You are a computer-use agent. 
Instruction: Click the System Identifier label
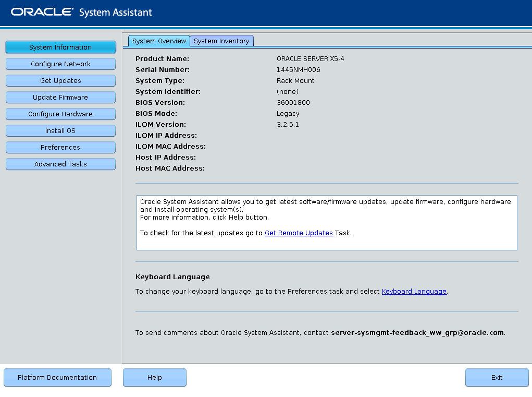point(168,91)
